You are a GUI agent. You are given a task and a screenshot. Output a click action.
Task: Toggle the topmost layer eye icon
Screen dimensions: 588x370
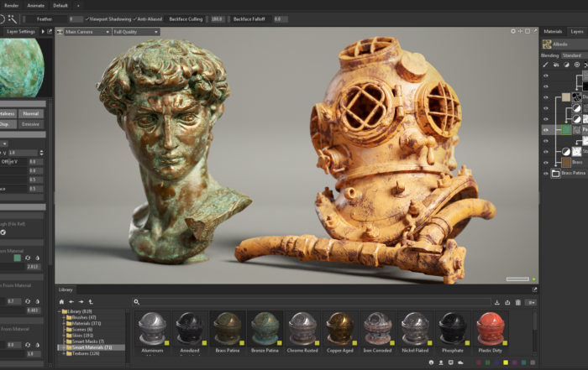pyautogui.click(x=546, y=76)
